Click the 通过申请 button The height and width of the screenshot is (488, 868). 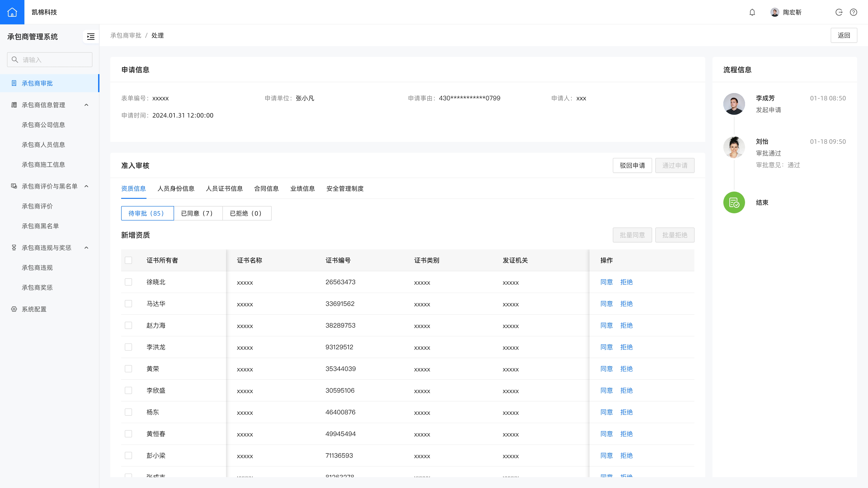675,165
